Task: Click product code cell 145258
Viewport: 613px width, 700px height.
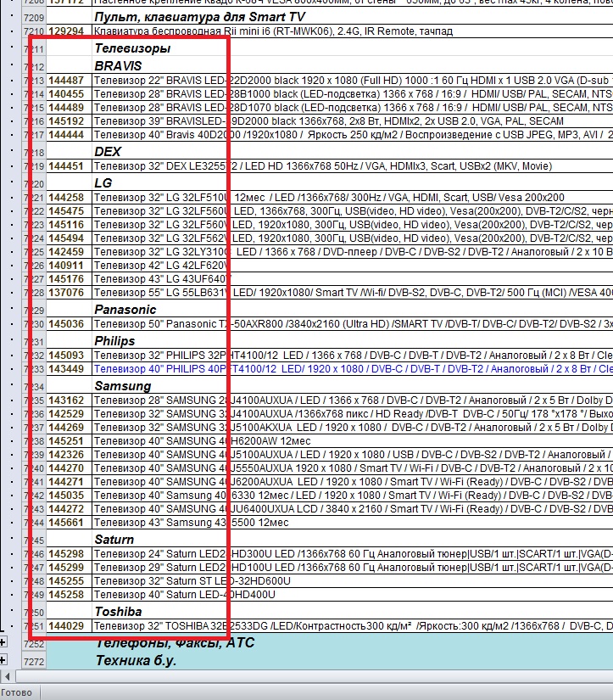Action: (x=70, y=595)
